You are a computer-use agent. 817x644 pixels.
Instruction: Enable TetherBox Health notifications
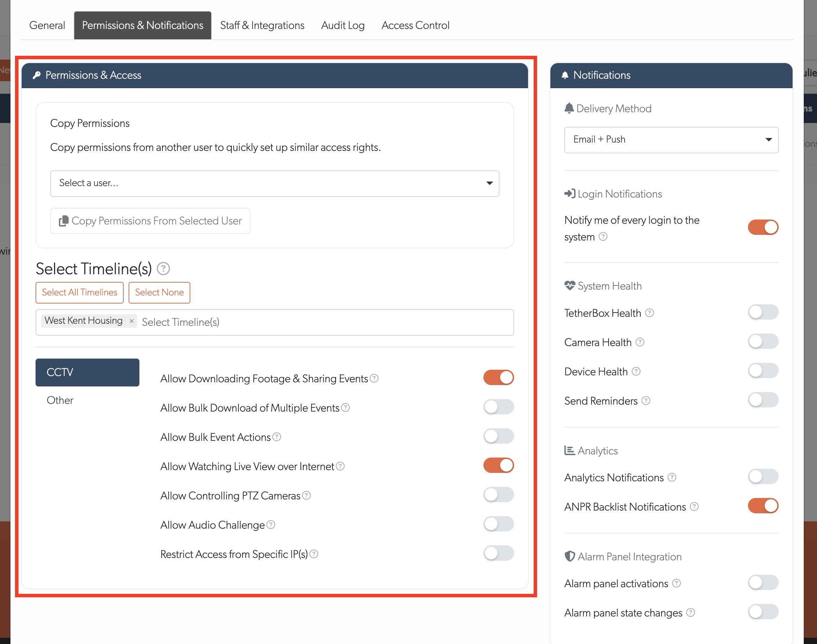(763, 312)
